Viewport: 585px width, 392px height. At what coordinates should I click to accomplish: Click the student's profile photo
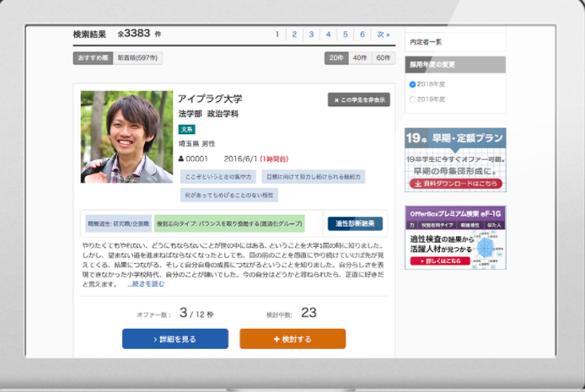point(126,137)
